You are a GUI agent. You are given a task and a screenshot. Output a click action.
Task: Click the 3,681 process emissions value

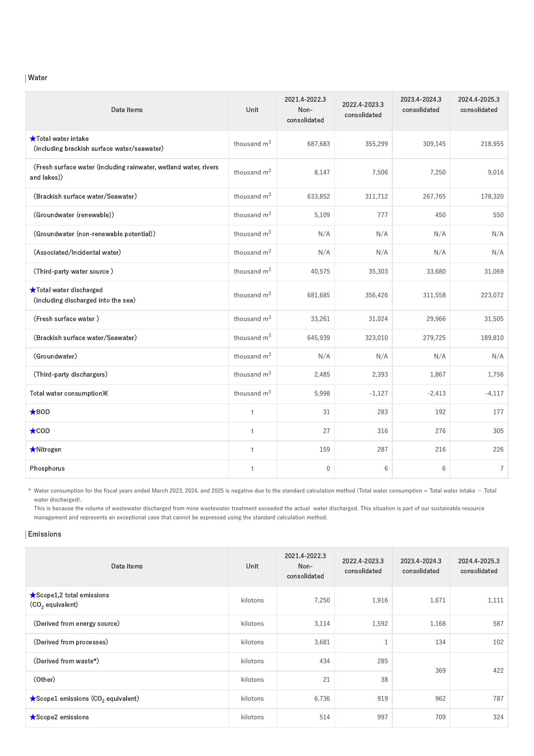coord(322,642)
